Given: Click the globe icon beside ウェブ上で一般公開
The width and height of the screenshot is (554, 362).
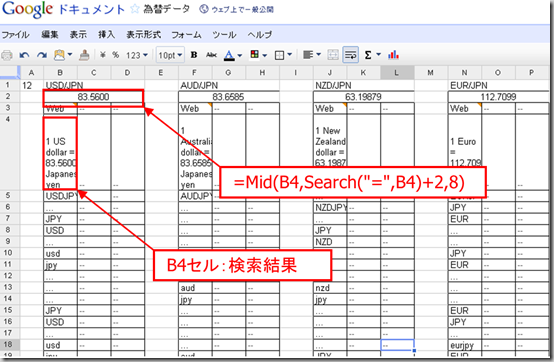Looking at the screenshot, I should tap(204, 9).
